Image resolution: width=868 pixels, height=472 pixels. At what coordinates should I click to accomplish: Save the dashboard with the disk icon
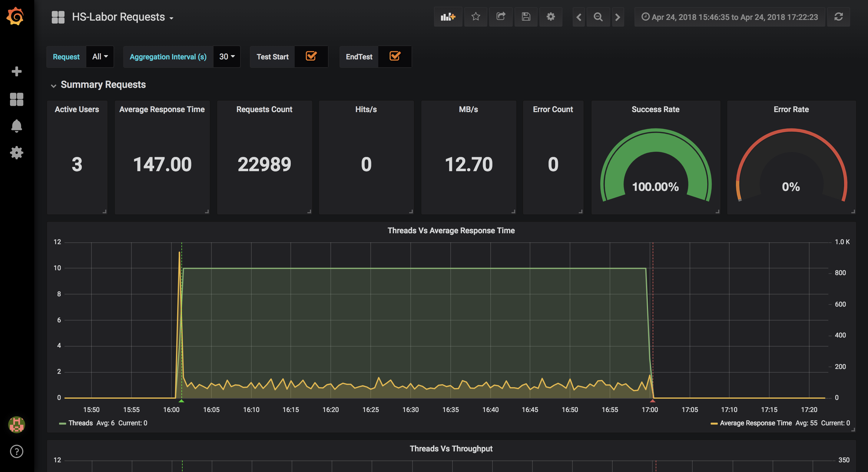[526, 17]
